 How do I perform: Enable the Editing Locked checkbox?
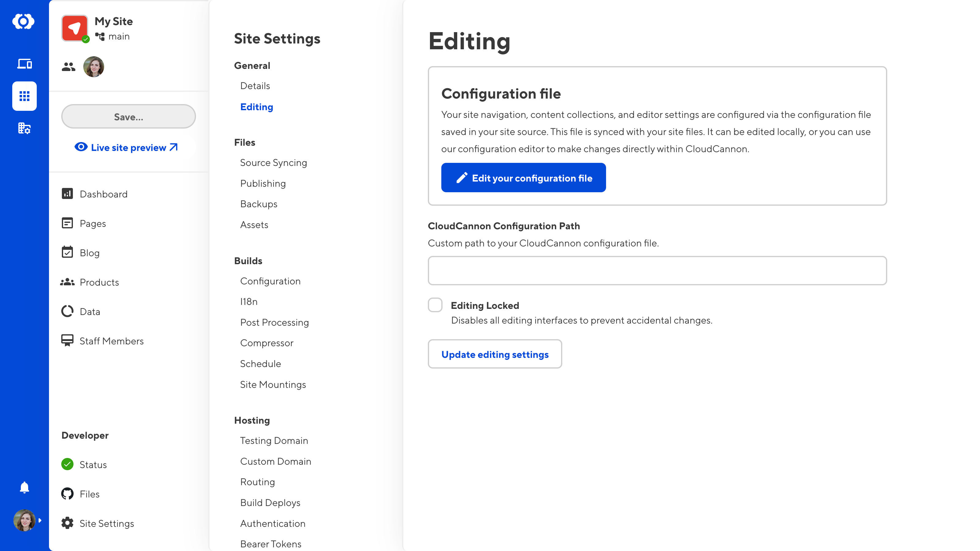(435, 305)
